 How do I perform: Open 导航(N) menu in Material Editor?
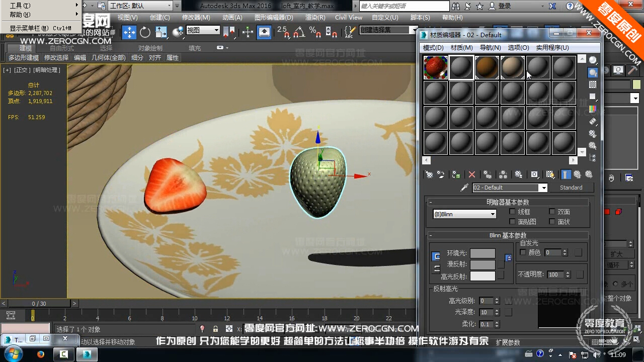[490, 48]
